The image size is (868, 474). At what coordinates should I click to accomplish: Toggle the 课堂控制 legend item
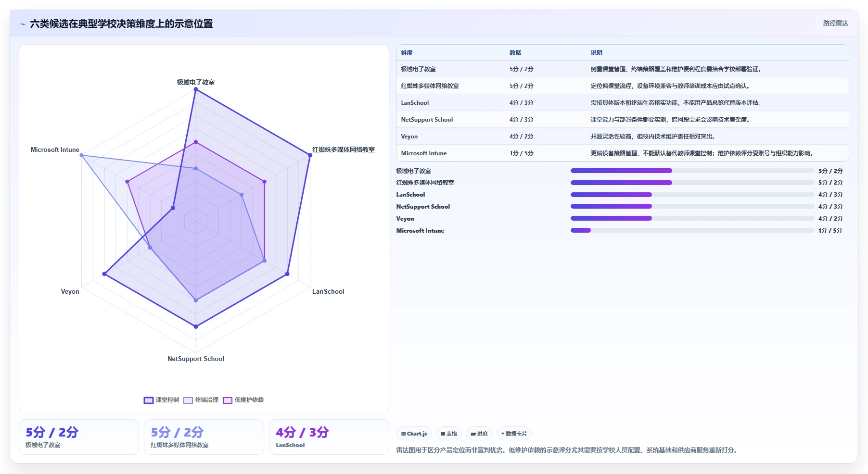[161, 400]
